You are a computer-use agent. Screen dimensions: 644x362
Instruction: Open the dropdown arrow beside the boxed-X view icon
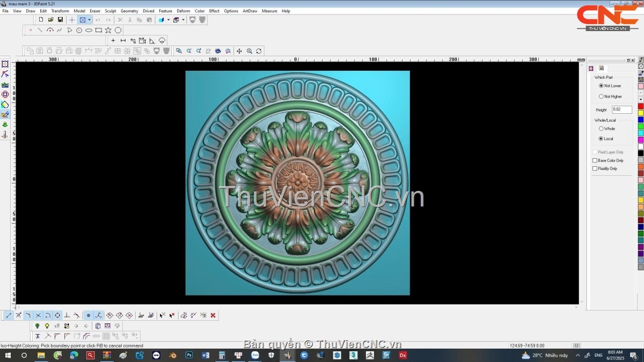[89, 20]
